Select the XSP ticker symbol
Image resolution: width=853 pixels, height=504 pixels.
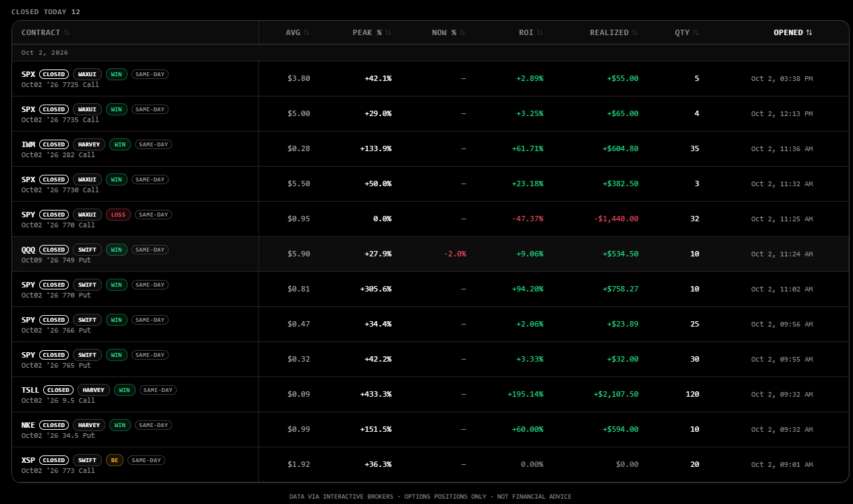28,460
